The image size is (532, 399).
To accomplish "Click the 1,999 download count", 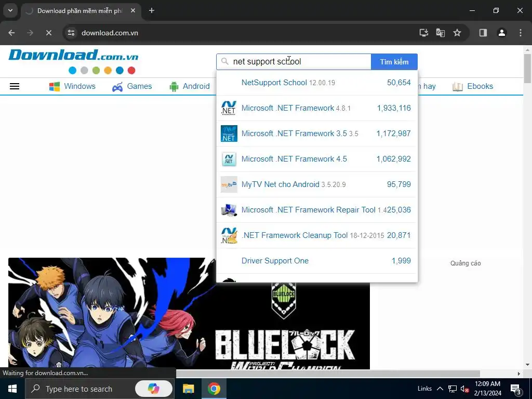I will [x=401, y=261].
